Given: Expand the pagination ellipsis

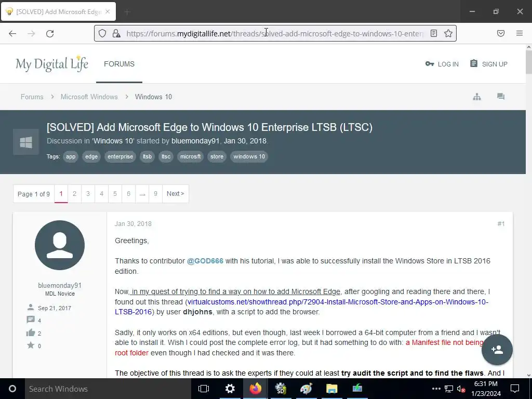Looking at the screenshot, I should (x=142, y=194).
